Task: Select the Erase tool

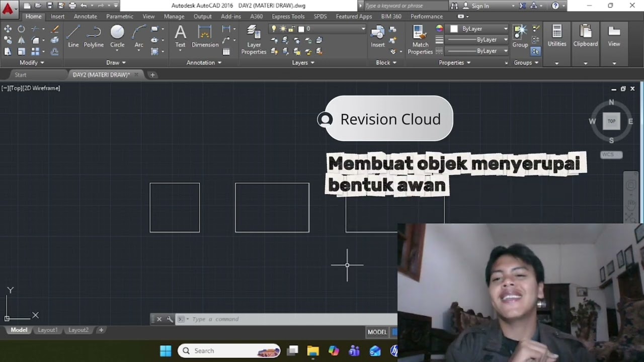Action: coord(55,29)
